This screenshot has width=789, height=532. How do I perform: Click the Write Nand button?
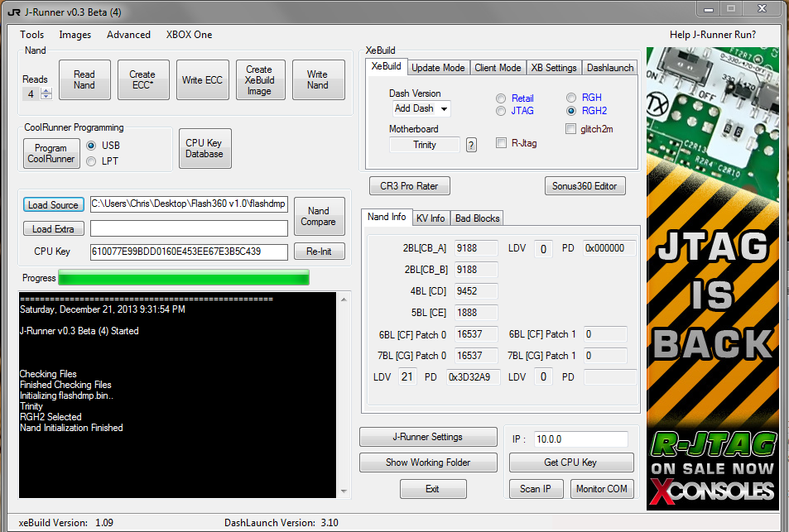coord(318,80)
